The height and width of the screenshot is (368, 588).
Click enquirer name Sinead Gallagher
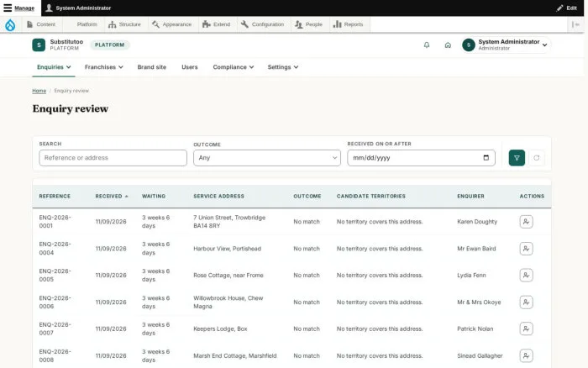coord(480,355)
